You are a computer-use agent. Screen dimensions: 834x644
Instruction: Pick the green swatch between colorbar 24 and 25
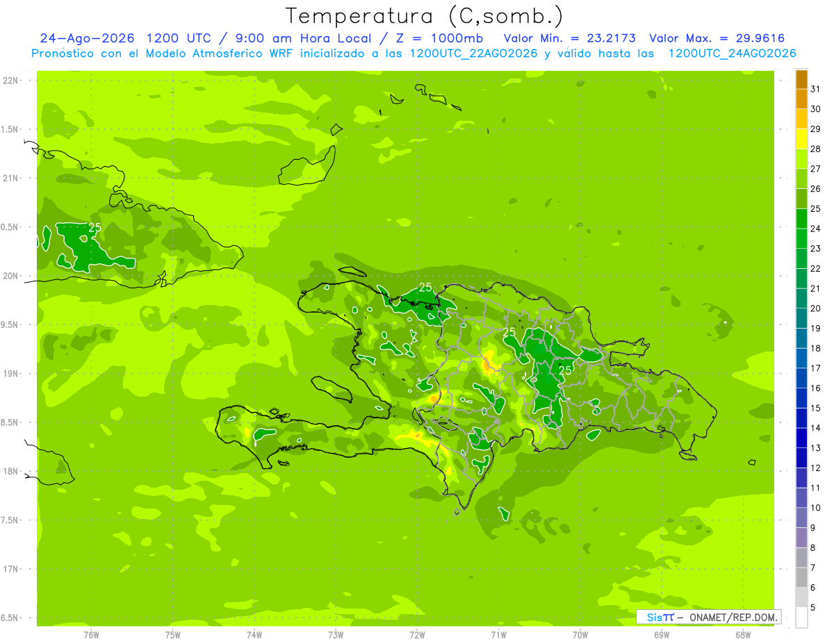tap(801, 218)
